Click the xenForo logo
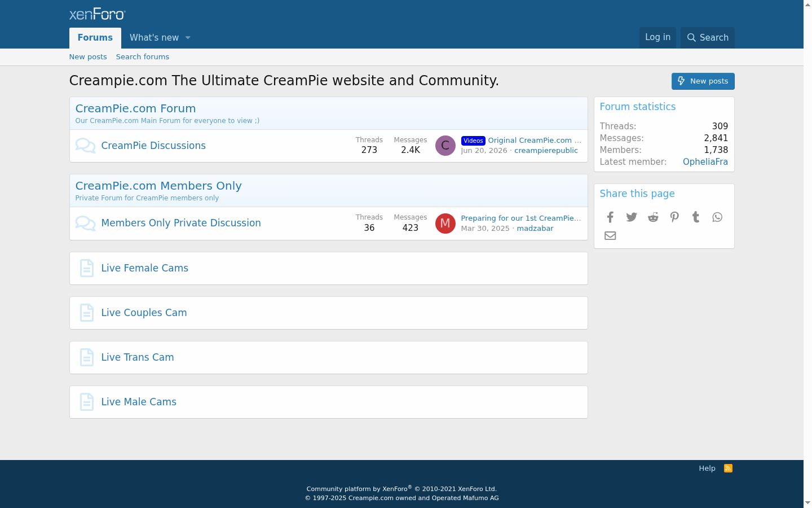Image resolution: width=812 pixels, height=508 pixels. [98, 14]
